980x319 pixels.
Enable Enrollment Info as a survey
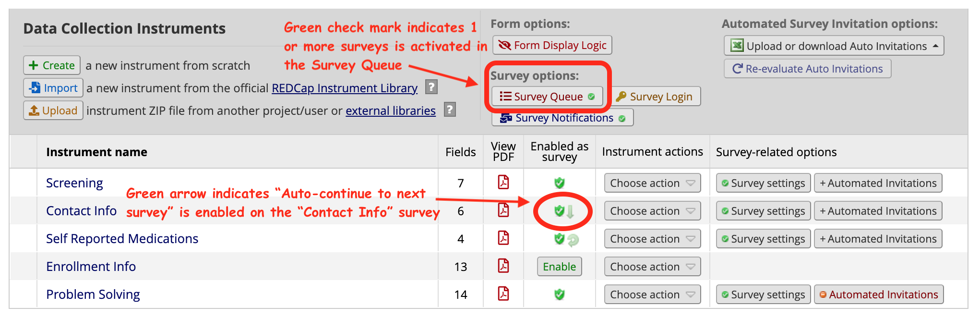[559, 267]
